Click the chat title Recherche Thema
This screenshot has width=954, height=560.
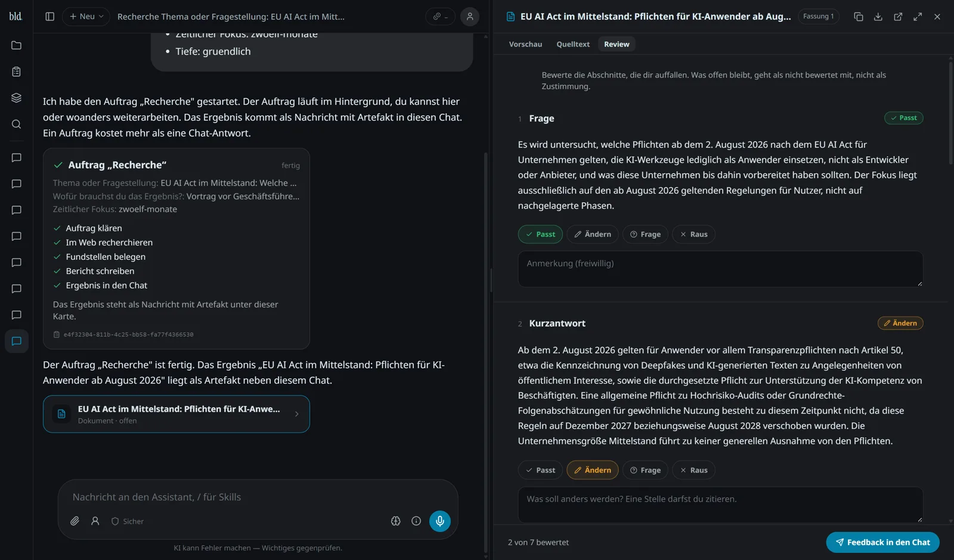231,17
